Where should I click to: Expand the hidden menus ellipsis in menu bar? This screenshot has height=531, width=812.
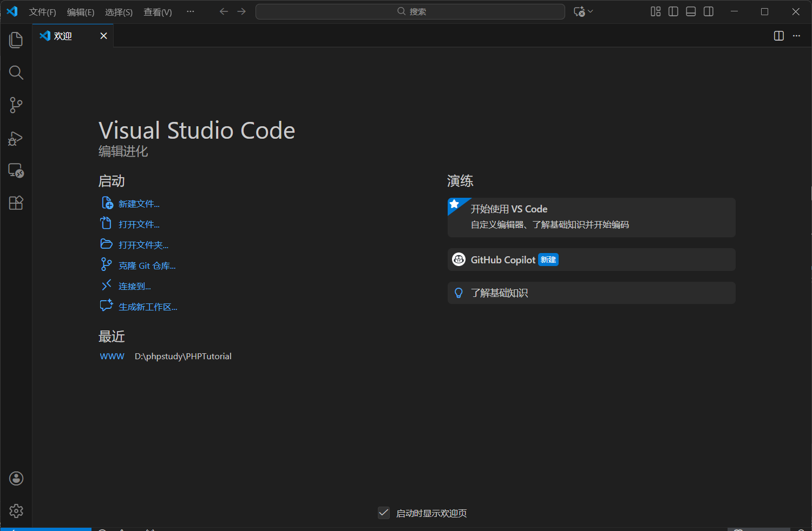(191, 11)
